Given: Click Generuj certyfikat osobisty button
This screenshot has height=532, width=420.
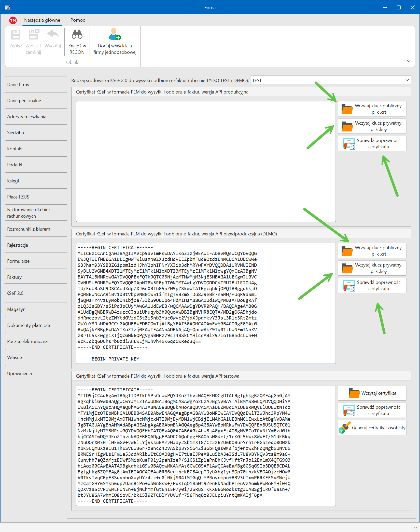Looking at the screenshot, I should [x=372, y=428].
